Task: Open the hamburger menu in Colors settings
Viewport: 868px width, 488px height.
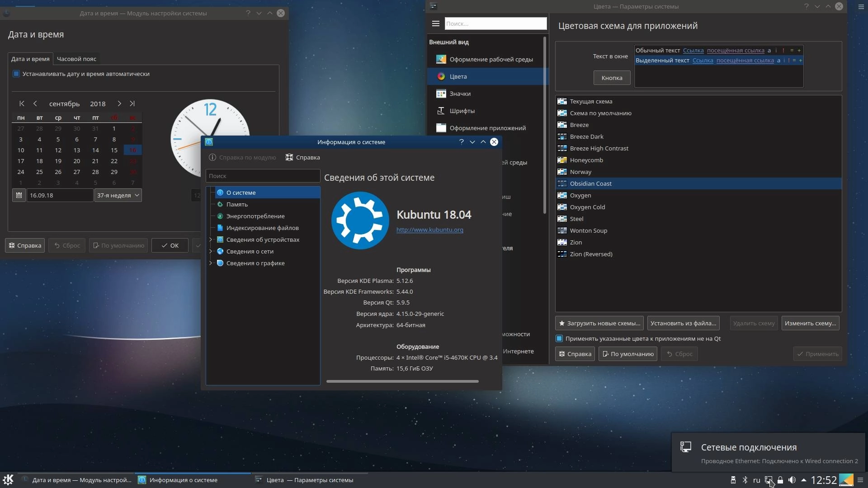Action: tap(436, 23)
